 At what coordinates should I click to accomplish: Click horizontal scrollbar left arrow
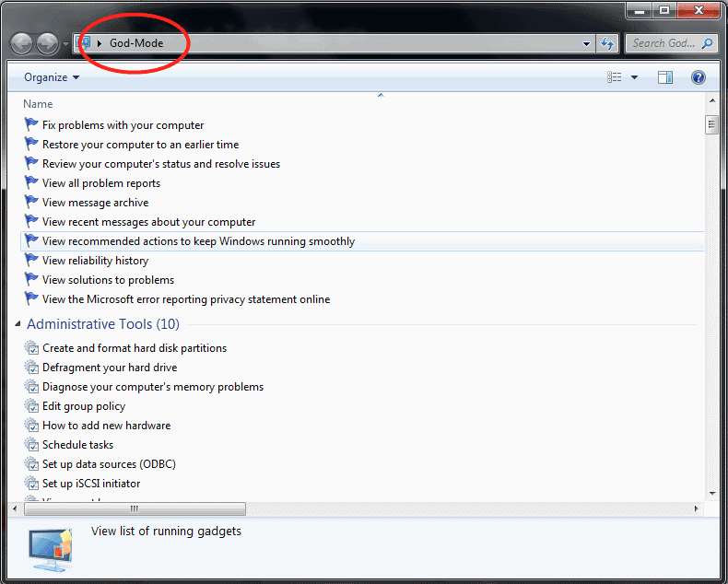coord(15,508)
